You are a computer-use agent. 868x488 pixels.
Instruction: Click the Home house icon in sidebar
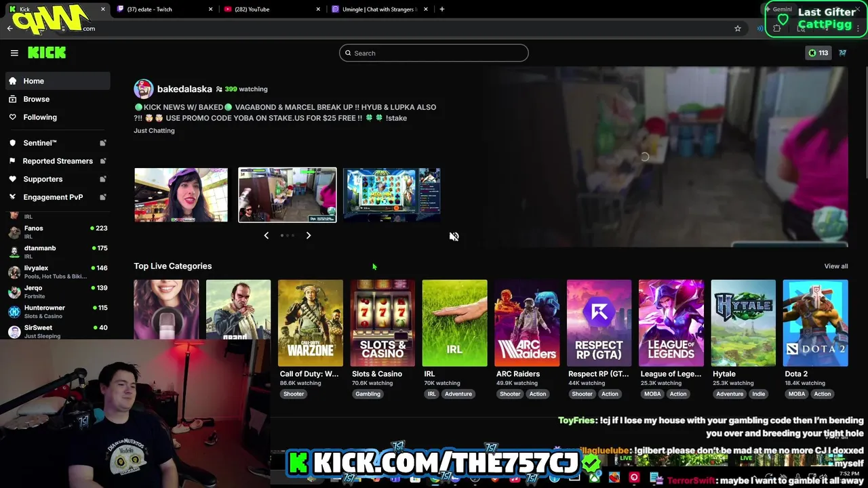tap(13, 81)
